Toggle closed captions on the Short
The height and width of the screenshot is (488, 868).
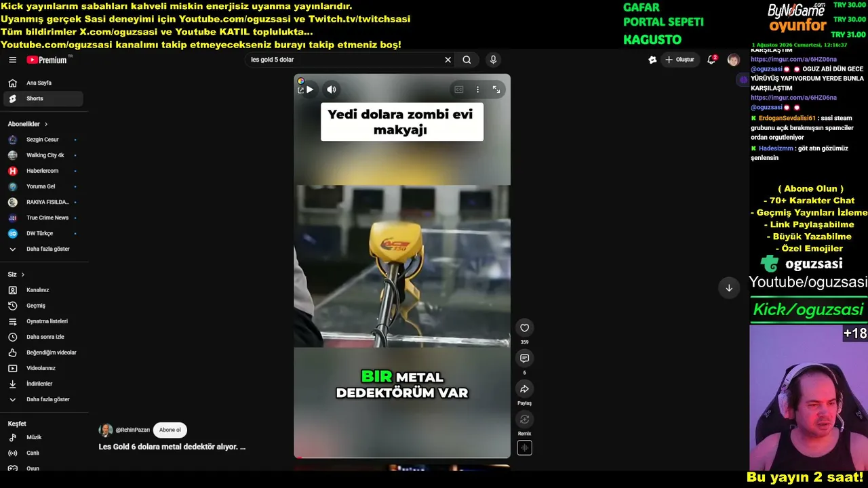tap(458, 89)
